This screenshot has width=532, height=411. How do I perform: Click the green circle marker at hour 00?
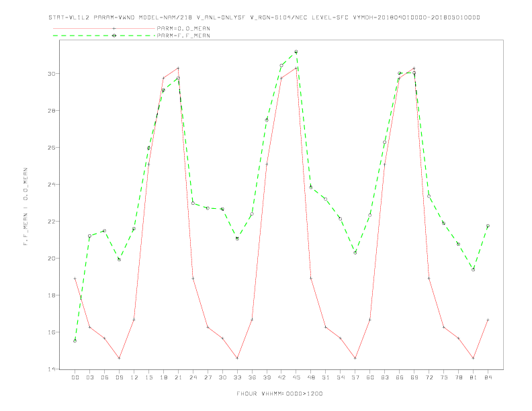click(x=75, y=340)
